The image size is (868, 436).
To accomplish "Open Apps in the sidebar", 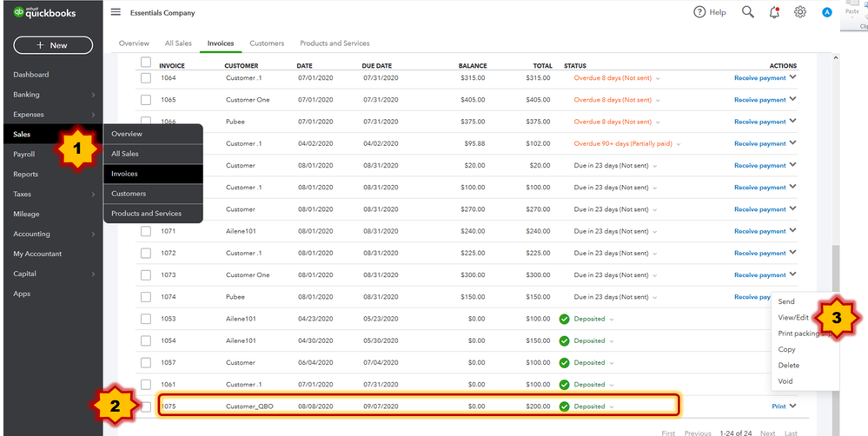I will [x=22, y=294].
